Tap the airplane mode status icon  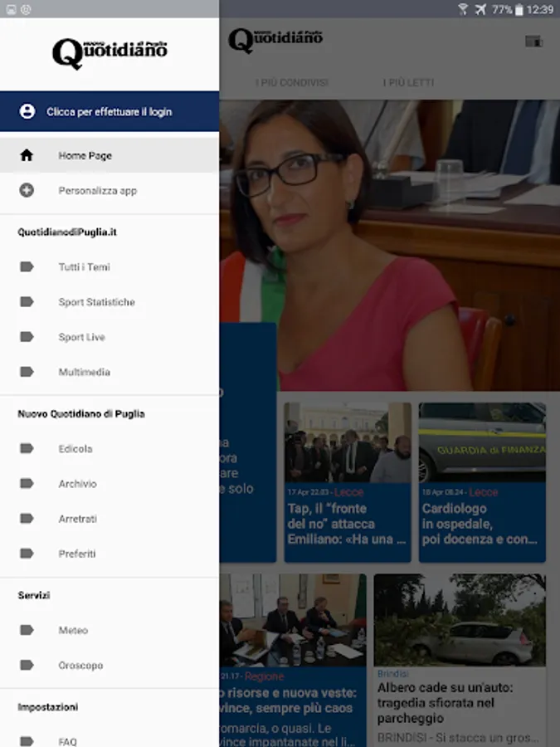pyautogui.click(x=480, y=9)
